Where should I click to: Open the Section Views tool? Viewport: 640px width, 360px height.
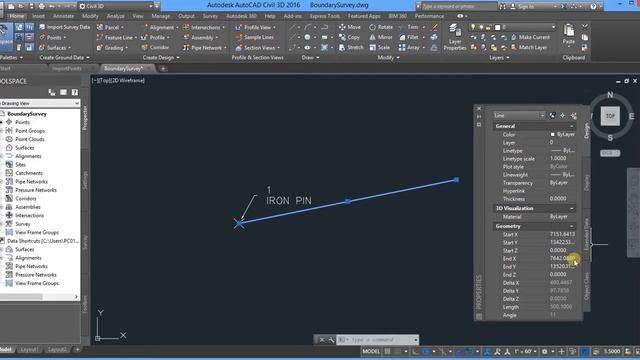pos(258,48)
